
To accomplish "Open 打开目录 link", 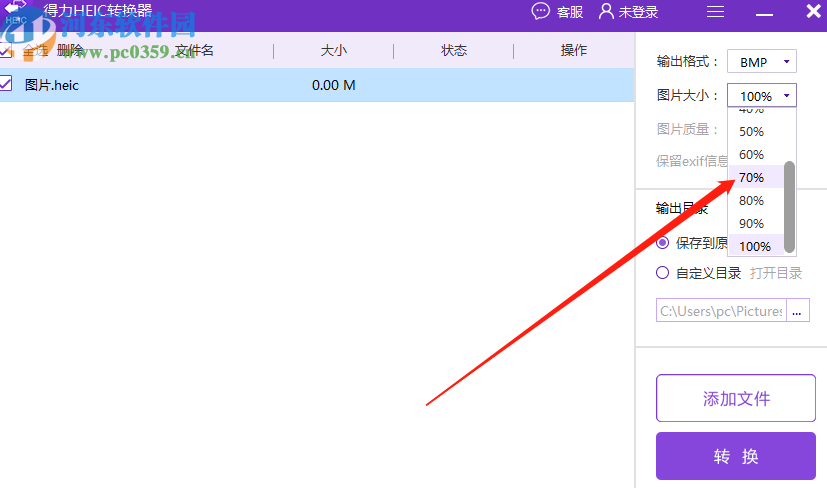I will point(776,273).
